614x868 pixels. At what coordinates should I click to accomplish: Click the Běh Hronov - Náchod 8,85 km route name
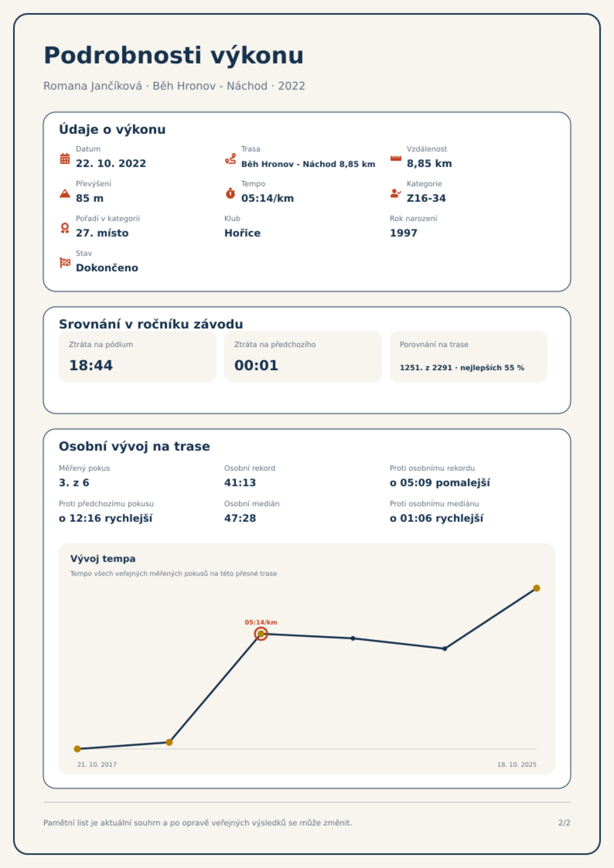pyautogui.click(x=308, y=164)
